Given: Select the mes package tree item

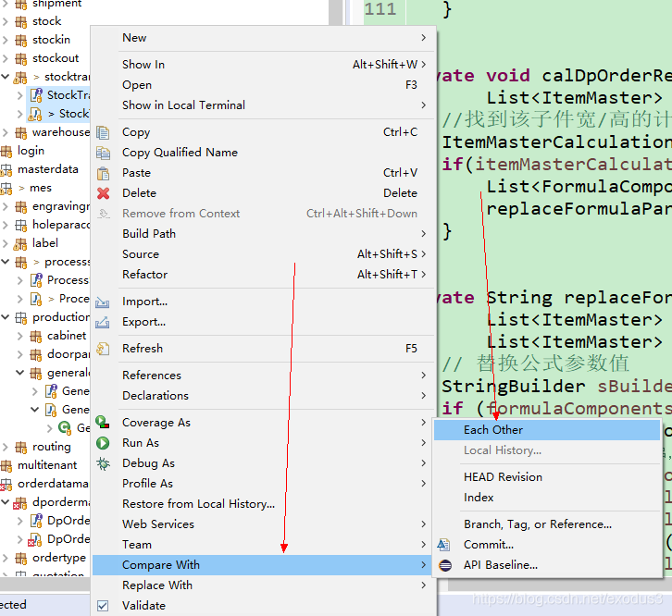Looking at the screenshot, I should pyautogui.click(x=41, y=188).
